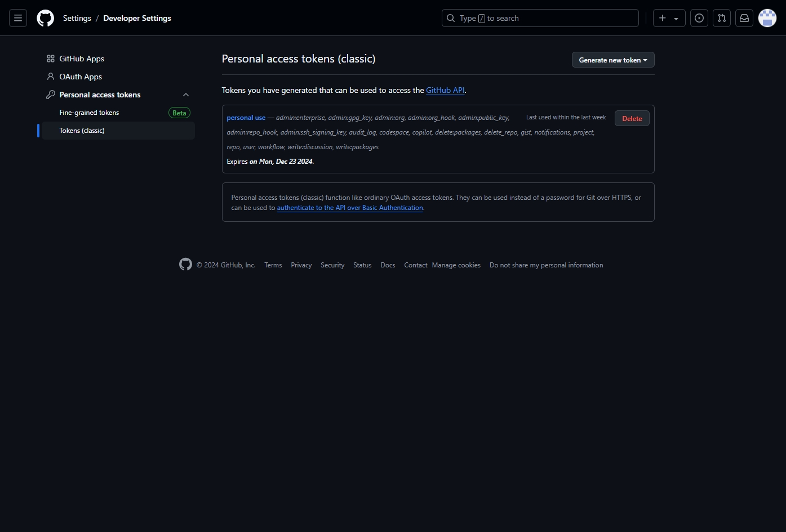Open the Status footer link

coord(362,265)
